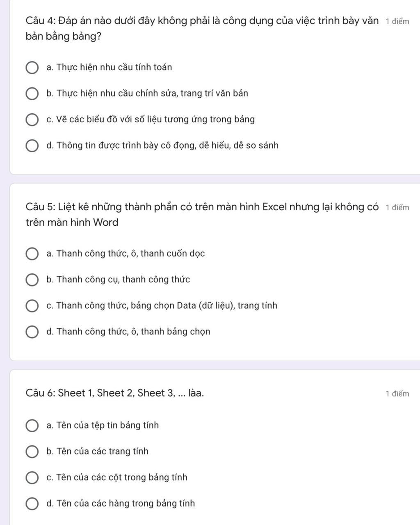
Task: Click the '1 điểm' label of Câu 5
Action: coord(397,208)
